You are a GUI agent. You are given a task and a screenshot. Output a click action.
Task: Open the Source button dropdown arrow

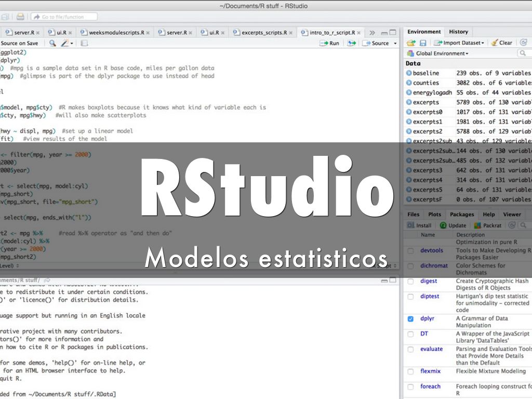(x=395, y=44)
